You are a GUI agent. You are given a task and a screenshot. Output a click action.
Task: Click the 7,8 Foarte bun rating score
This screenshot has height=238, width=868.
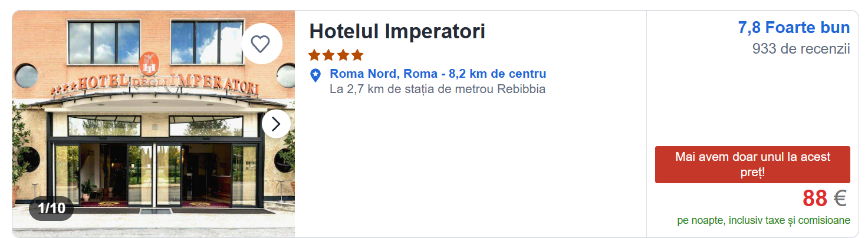click(x=794, y=28)
